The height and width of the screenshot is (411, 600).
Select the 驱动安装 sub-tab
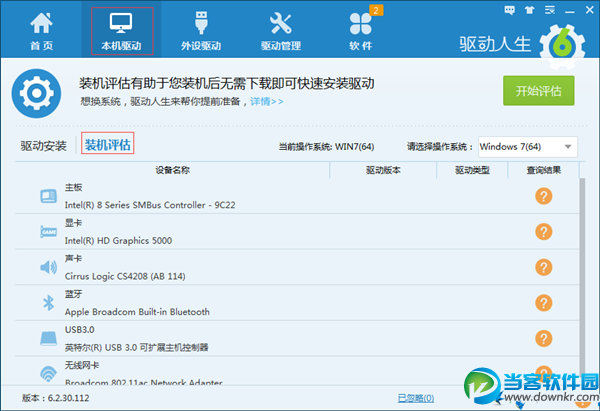tap(43, 146)
